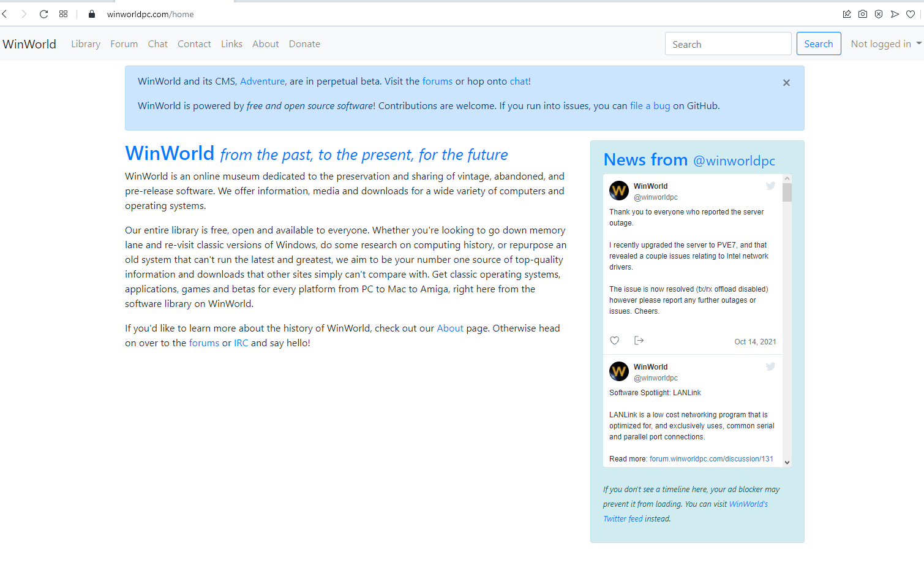Add the page to favorites via heart icon
Image resolution: width=924 pixels, height=565 pixels.
911,13
